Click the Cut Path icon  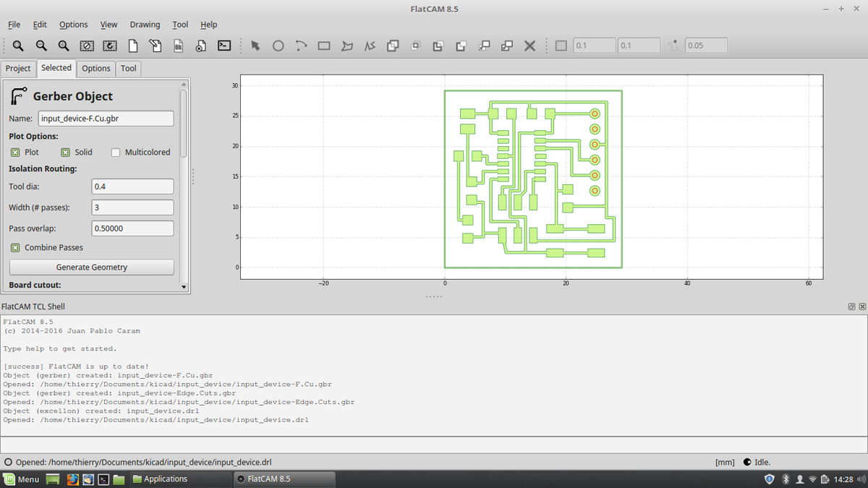click(461, 46)
